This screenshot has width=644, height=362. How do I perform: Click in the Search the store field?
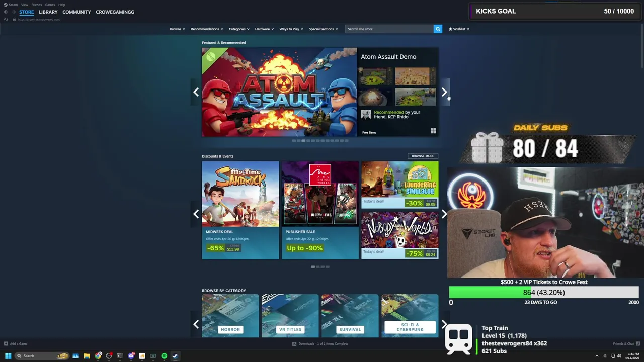point(389,29)
